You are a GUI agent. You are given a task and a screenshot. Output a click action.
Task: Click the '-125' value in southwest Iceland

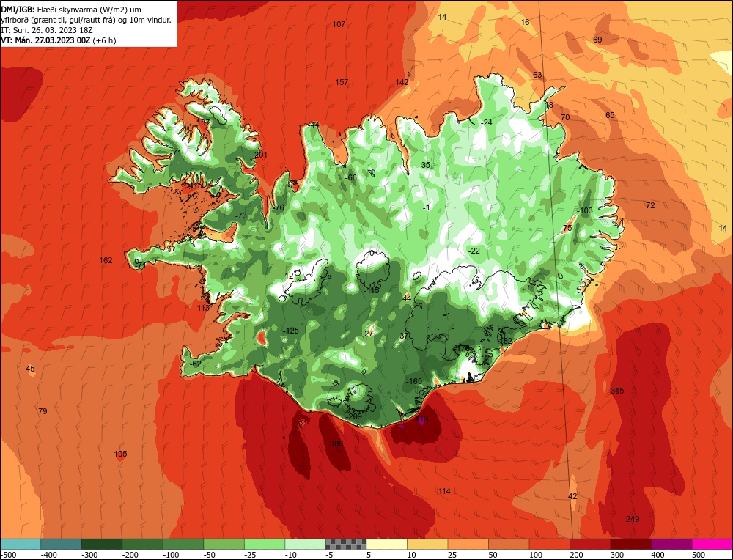[x=291, y=331]
